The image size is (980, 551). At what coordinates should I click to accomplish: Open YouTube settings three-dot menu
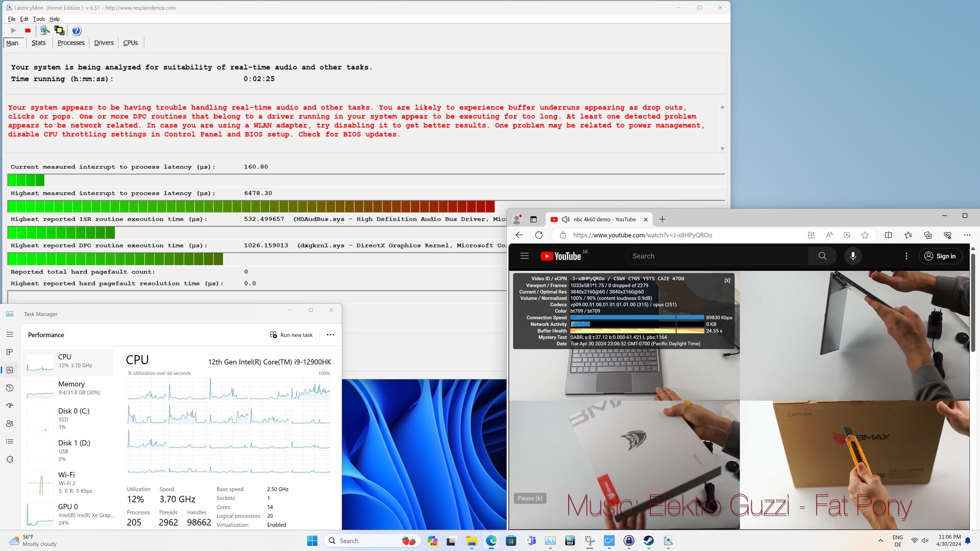point(906,256)
